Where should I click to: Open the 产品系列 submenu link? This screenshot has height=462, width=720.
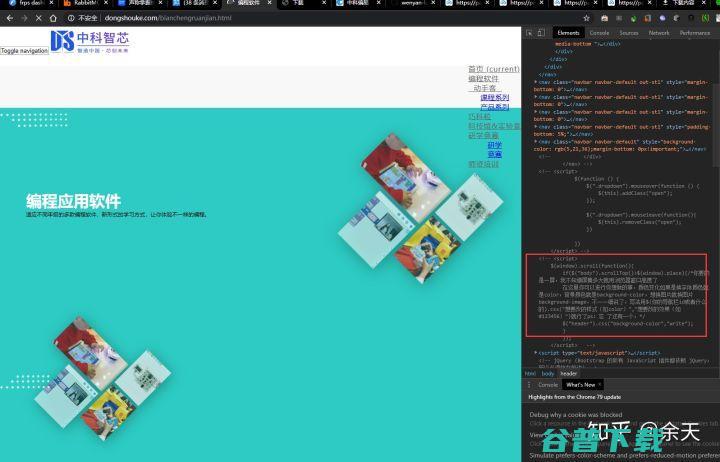[495, 107]
